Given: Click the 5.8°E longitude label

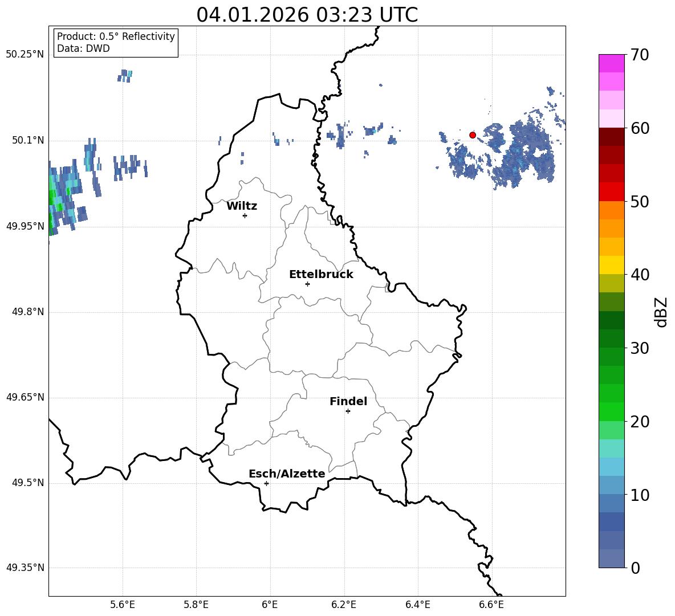Looking at the screenshot, I should pyautogui.click(x=196, y=605).
